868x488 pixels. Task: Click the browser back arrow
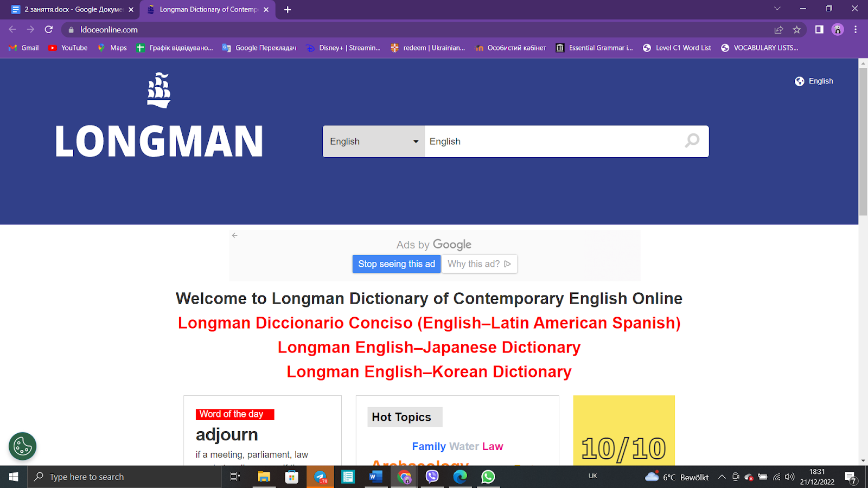pos(12,29)
